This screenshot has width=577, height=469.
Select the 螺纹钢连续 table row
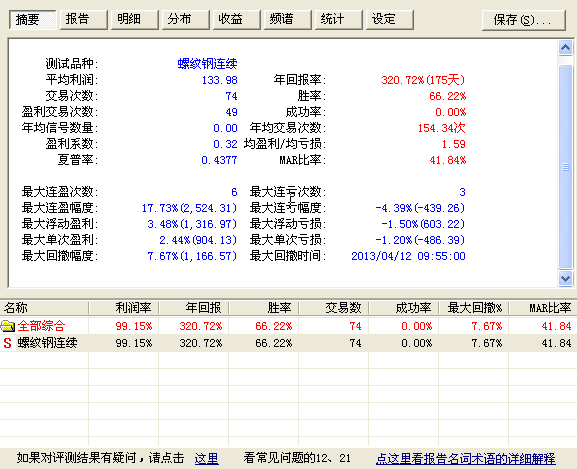(x=288, y=343)
